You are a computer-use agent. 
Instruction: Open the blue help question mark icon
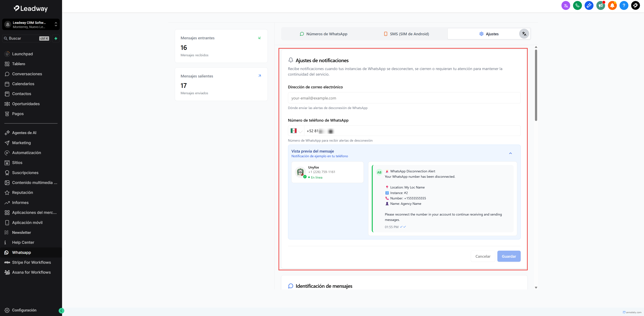(624, 6)
